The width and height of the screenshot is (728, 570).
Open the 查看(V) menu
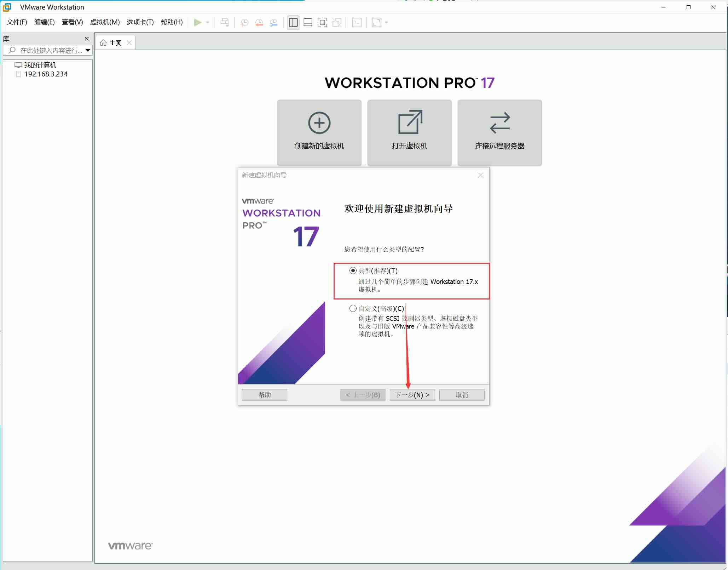click(x=73, y=22)
